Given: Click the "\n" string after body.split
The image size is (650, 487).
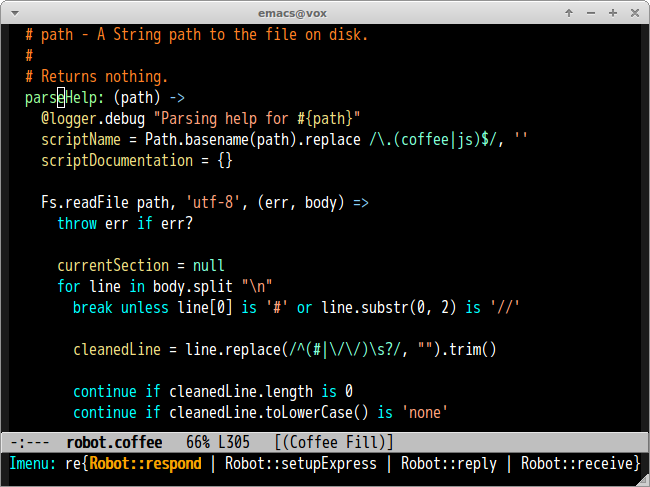Looking at the screenshot, I should coord(257,287).
